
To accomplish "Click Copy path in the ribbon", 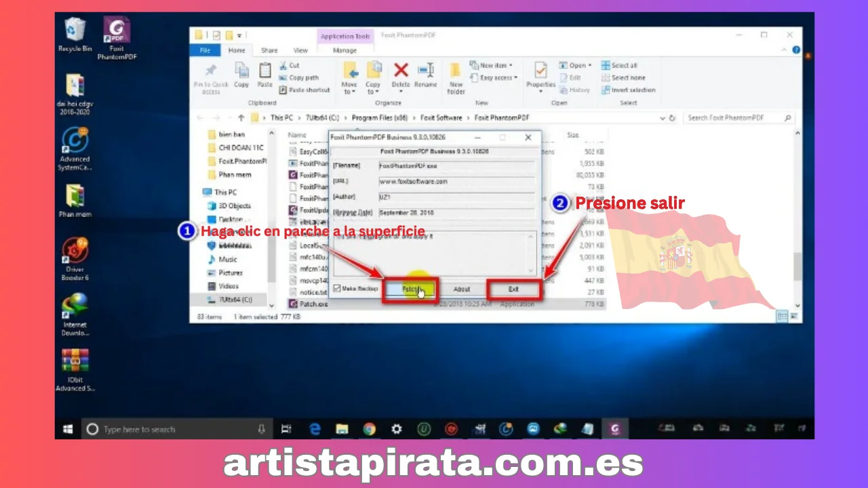I will 299,78.
